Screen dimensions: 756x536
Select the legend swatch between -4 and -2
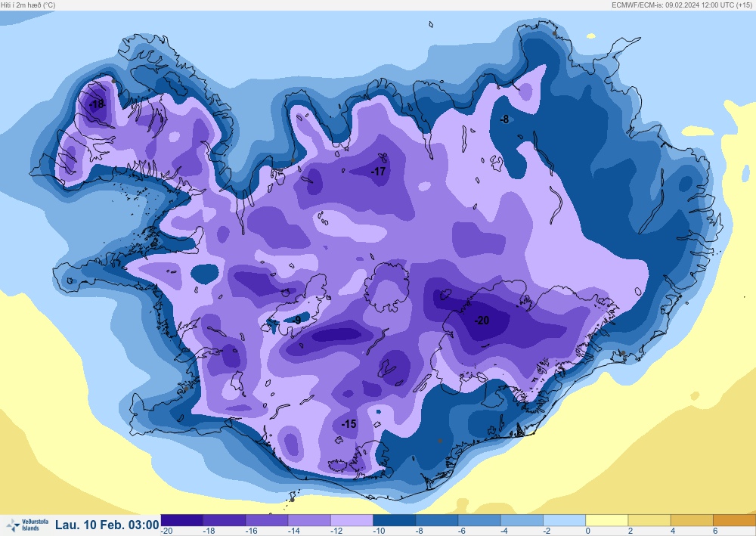(x=522, y=520)
